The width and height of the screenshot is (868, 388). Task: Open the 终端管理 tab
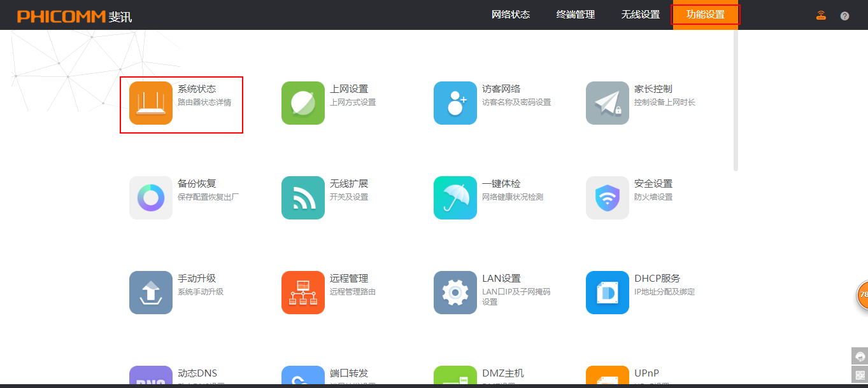[x=576, y=15]
